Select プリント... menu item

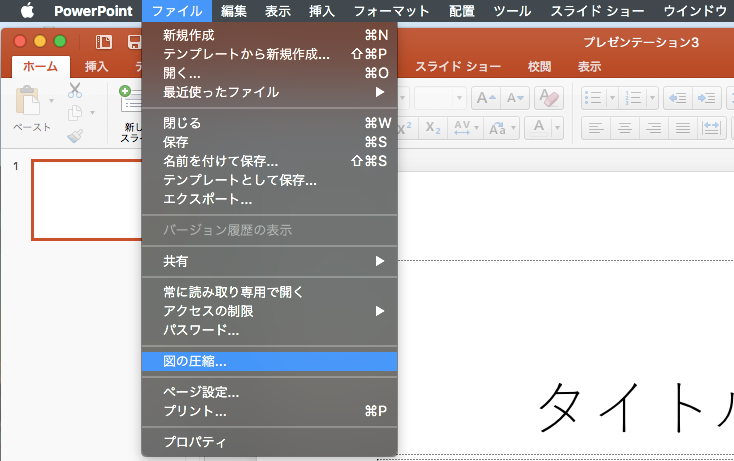click(269, 411)
